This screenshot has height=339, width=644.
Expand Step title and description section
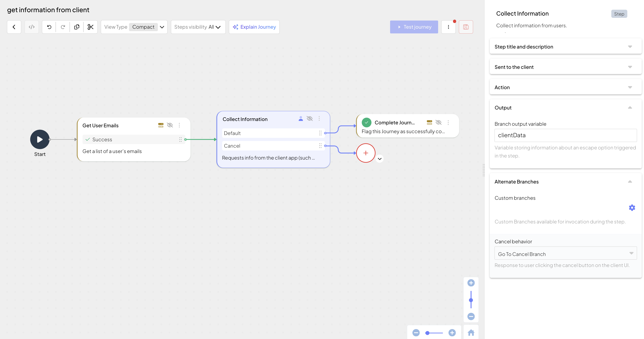pos(565,47)
